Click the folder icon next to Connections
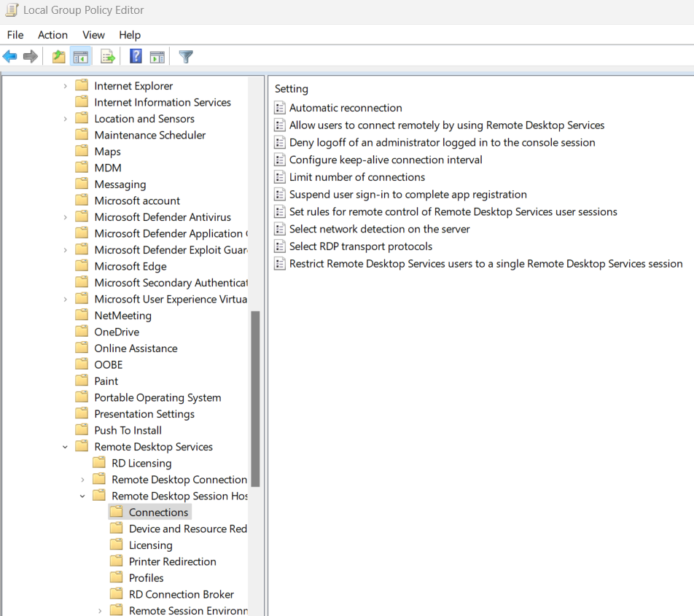The width and height of the screenshot is (694, 616). pos(117,512)
